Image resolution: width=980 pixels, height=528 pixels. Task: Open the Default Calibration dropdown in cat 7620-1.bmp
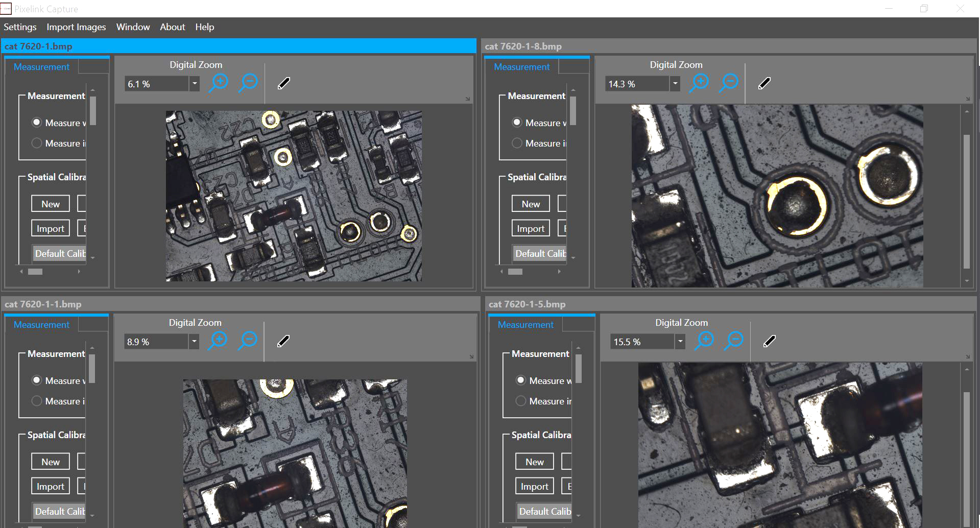click(92, 258)
